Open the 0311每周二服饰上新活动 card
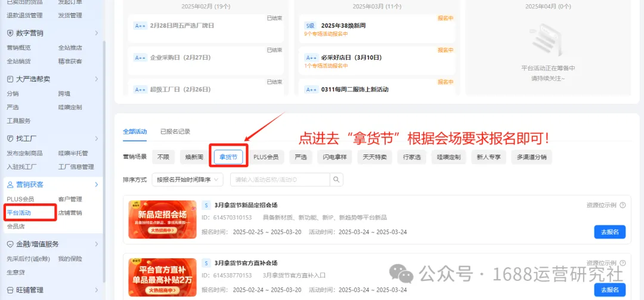 coord(377,87)
